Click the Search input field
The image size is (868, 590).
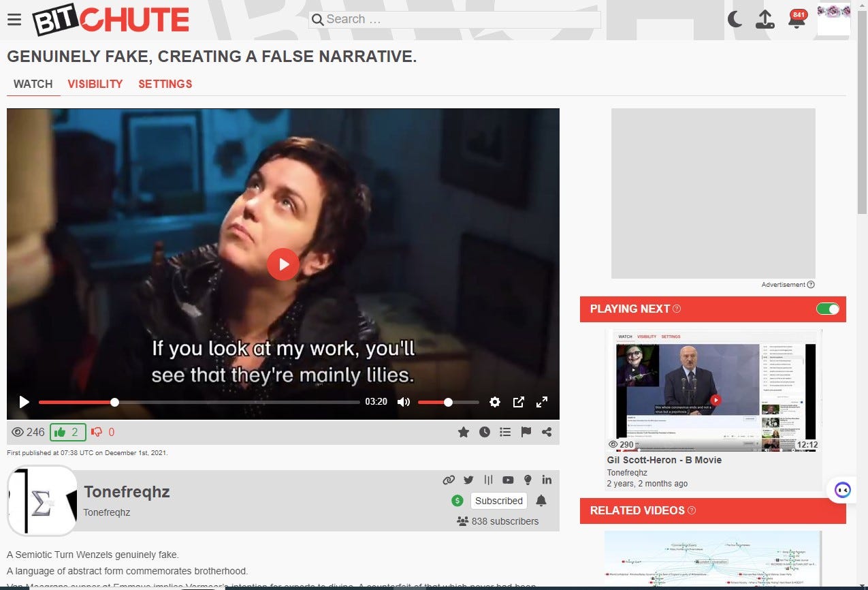tap(455, 19)
